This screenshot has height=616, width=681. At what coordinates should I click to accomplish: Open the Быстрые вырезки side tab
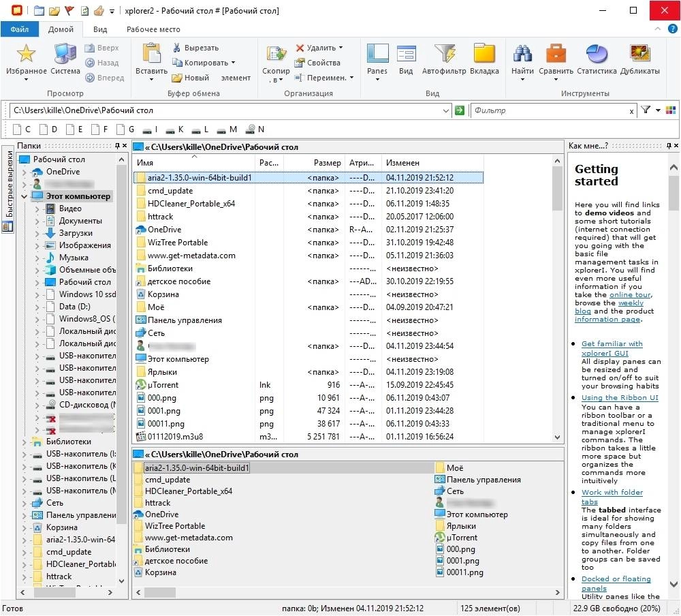click(8, 190)
